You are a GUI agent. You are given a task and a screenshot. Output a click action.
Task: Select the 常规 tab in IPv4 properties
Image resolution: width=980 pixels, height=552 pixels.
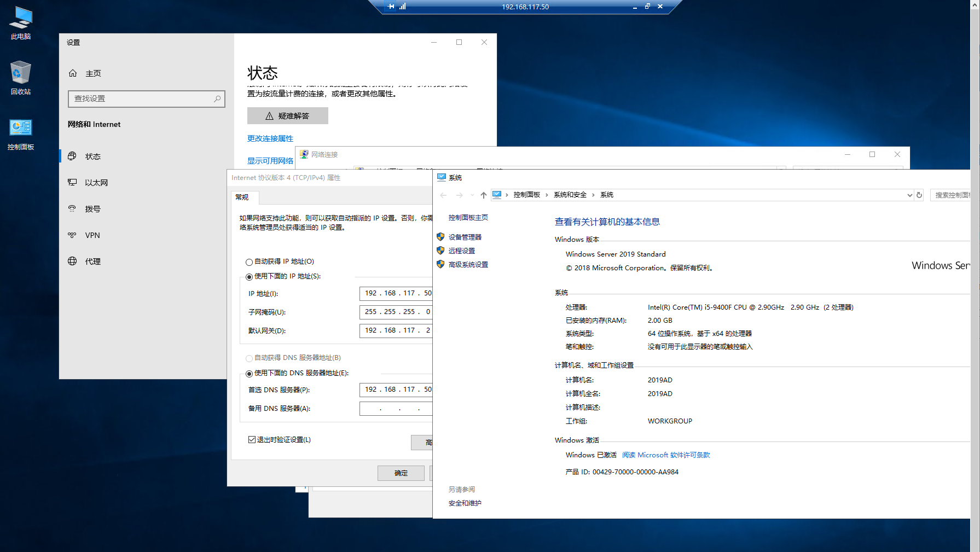click(x=242, y=197)
